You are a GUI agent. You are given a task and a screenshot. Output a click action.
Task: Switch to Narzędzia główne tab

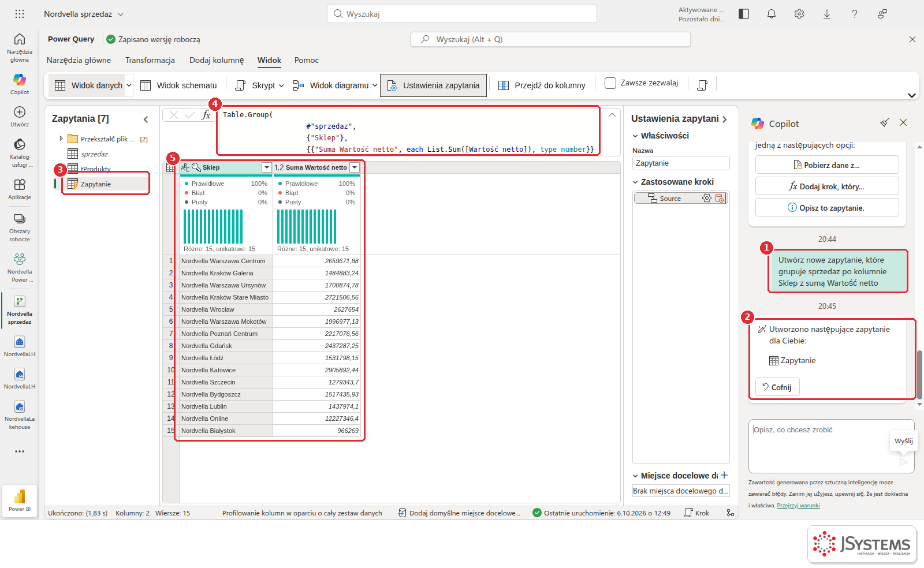(79, 60)
